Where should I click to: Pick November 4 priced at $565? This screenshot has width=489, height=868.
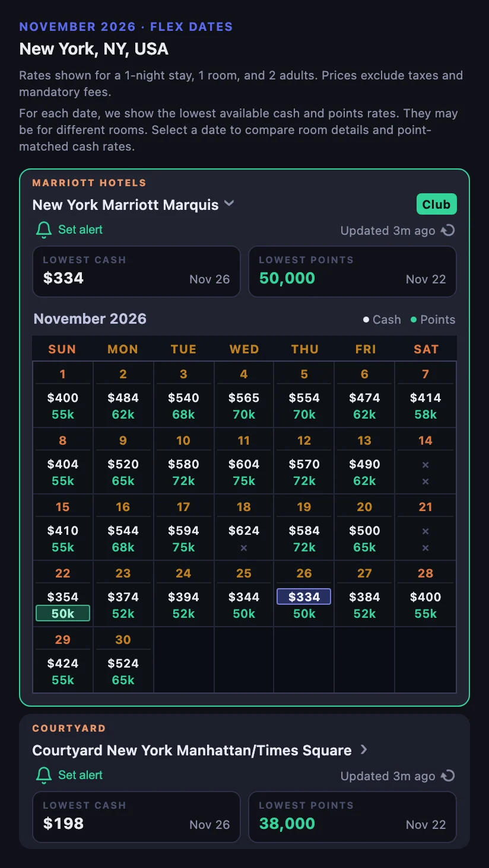(244, 394)
